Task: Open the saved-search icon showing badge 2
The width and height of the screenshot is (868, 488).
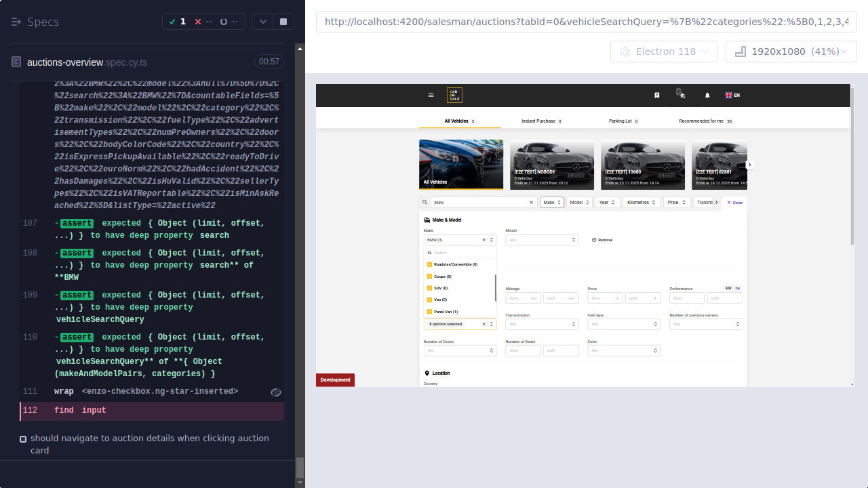Action: coord(682,95)
